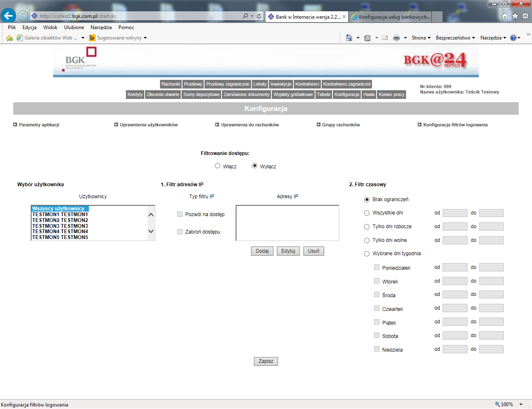Screen dimensions: 532x409
Task: Click the command bar Home page icon
Action: [x=349, y=38]
